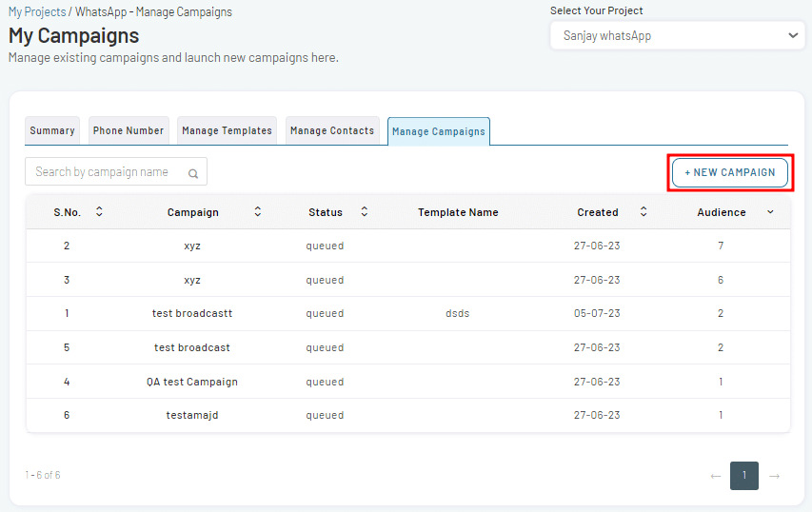Sort by Status column arrows
This screenshot has width=812, height=512.
coord(365,211)
